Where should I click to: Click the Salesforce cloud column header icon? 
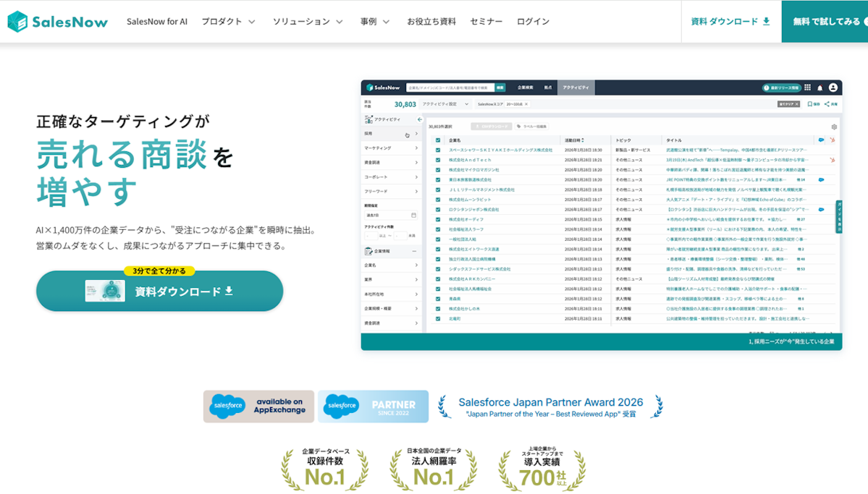coord(821,140)
